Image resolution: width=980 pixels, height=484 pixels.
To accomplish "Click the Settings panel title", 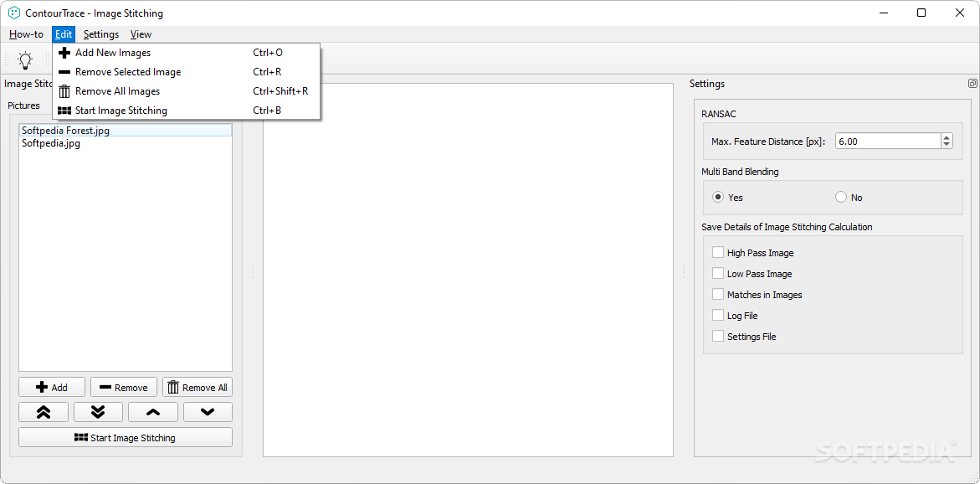I will tap(707, 84).
